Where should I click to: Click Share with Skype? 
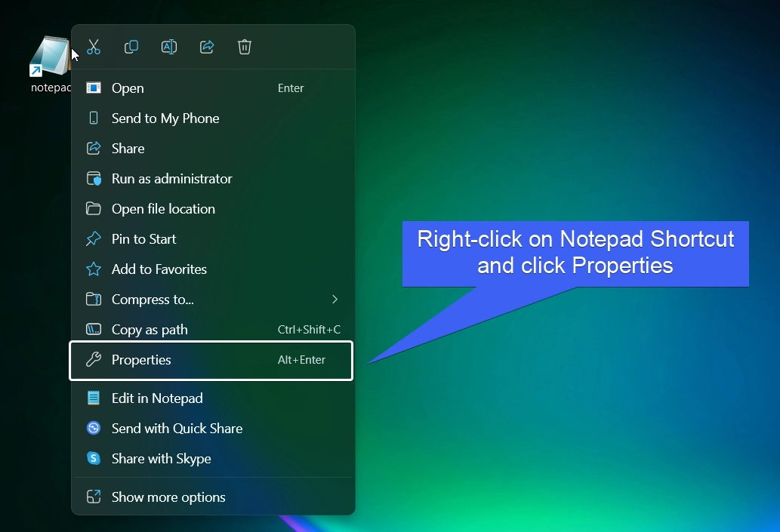(213, 458)
